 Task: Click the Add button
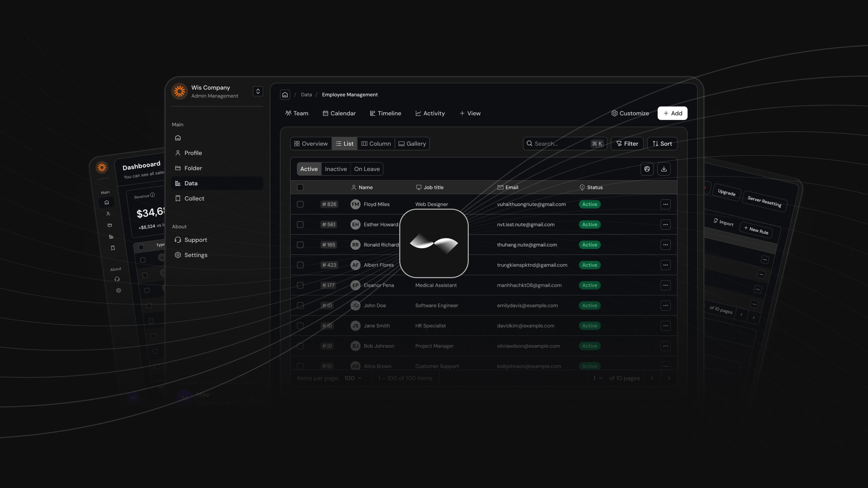[673, 113]
